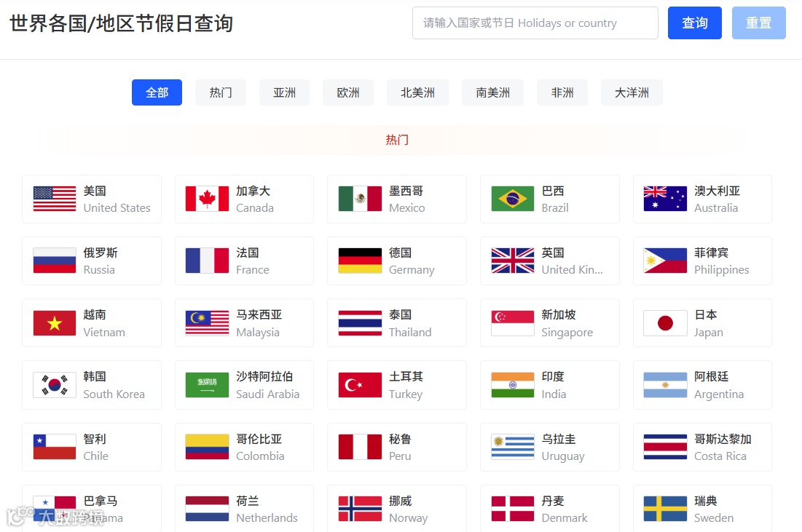Click the Netherlands flag icon

[x=207, y=509]
